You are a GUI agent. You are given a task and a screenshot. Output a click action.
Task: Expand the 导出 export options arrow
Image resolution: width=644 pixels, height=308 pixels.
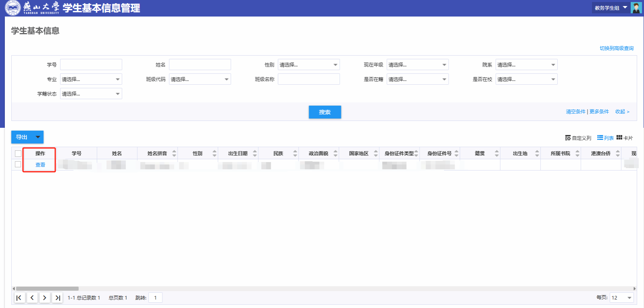point(38,137)
